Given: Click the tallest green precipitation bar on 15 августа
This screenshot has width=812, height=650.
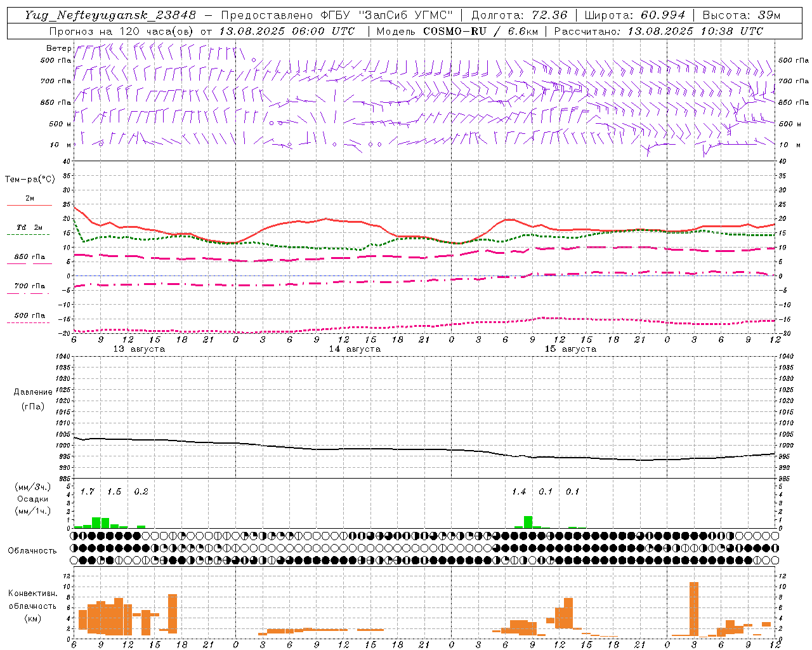Looking at the screenshot, I should [528, 522].
